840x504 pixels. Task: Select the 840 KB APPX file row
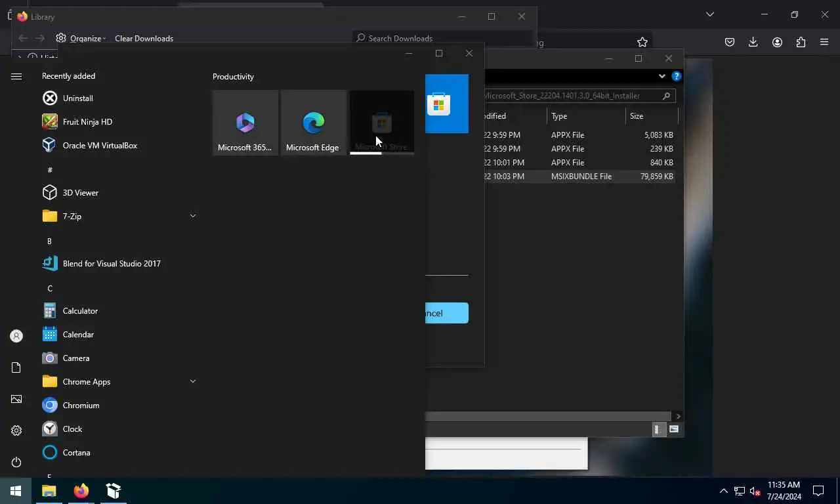[x=579, y=163]
